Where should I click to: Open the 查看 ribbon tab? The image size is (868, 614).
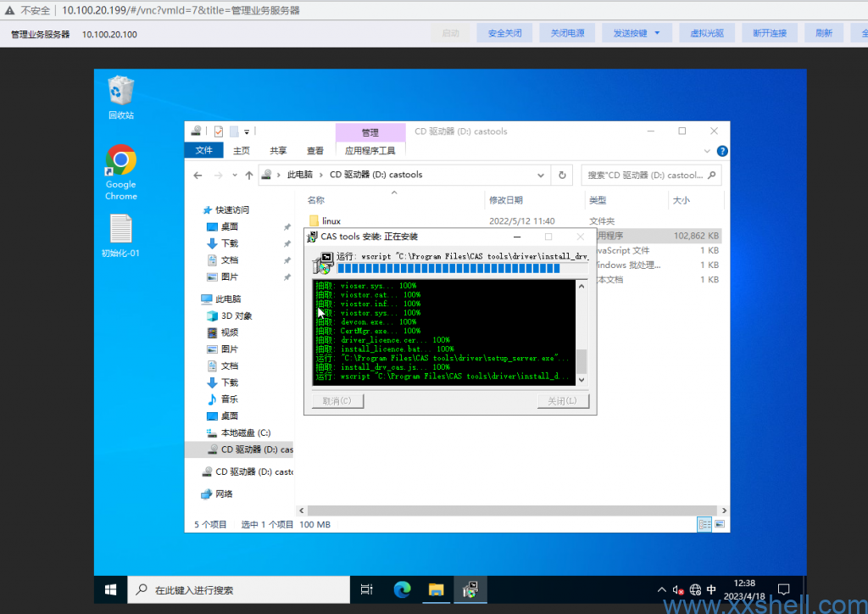click(x=315, y=151)
